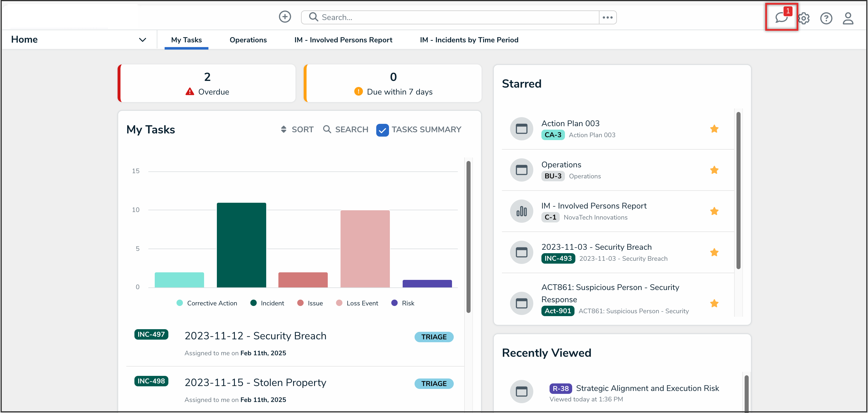868x413 pixels.
Task: Open the search bar more options ellipsis
Action: [x=607, y=17]
